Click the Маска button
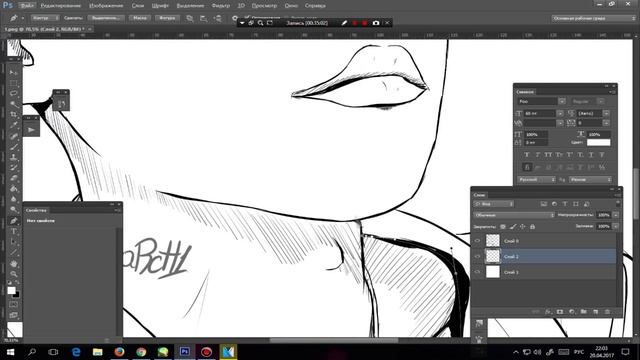Screen dimensions: 640x360 (140, 18)
